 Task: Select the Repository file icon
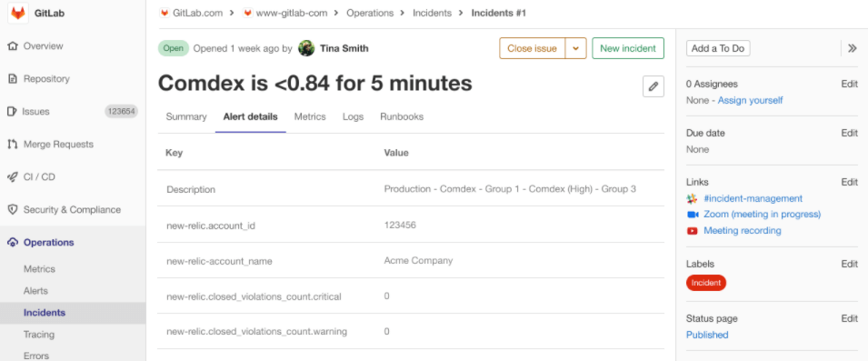pyautogui.click(x=12, y=78)
